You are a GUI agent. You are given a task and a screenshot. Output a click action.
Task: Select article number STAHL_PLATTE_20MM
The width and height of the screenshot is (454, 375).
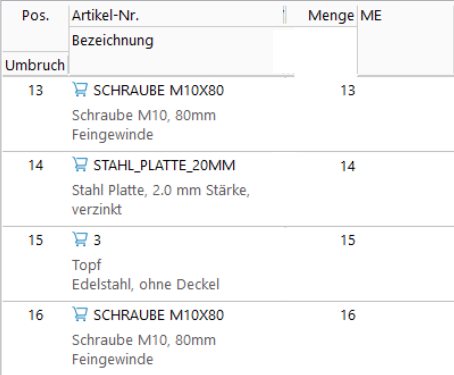164,165
